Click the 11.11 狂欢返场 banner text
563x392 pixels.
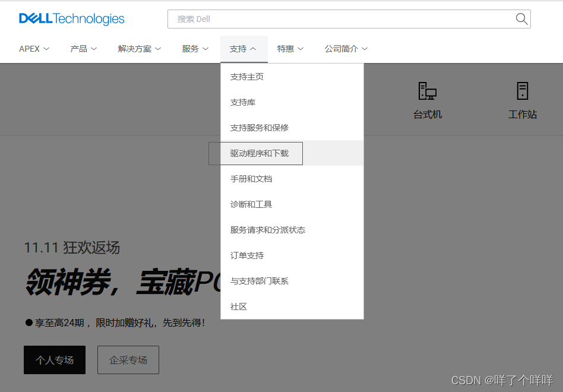[x=72, y=248]
